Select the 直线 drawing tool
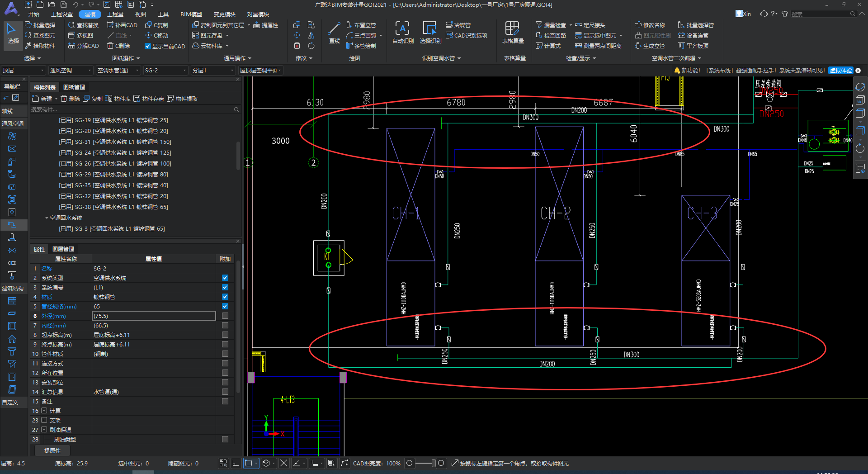Image resolution: width=868 pixels, height=474 pixels. [x=334, y=33]
